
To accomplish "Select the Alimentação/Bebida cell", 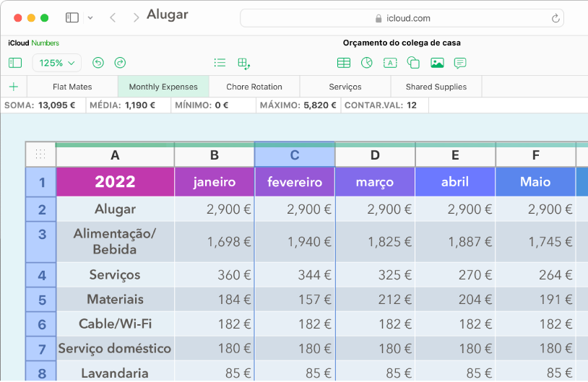I will coord(115,242).
